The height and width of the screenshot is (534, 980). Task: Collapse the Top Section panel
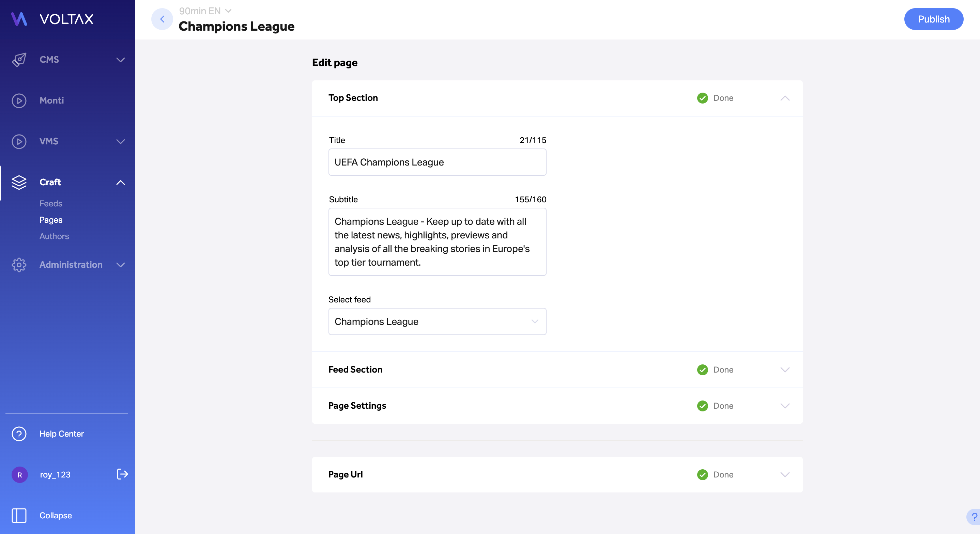click(x=785, y=98)
